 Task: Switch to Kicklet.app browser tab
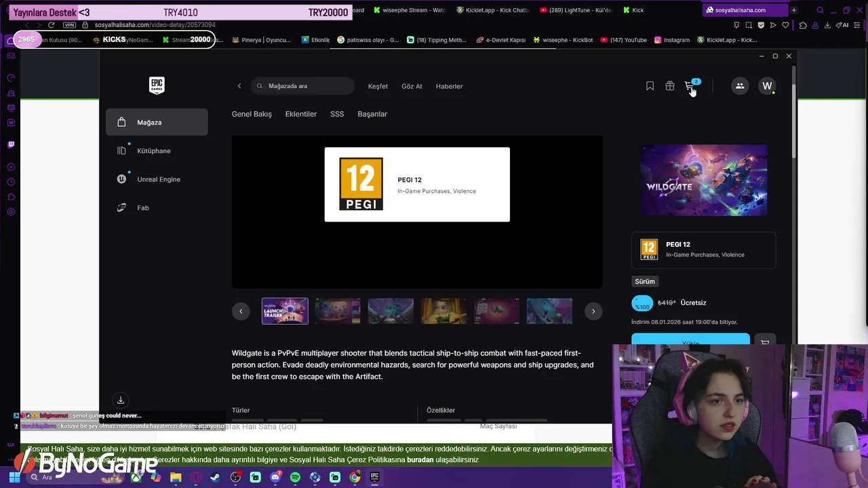(x=493, y=10)
